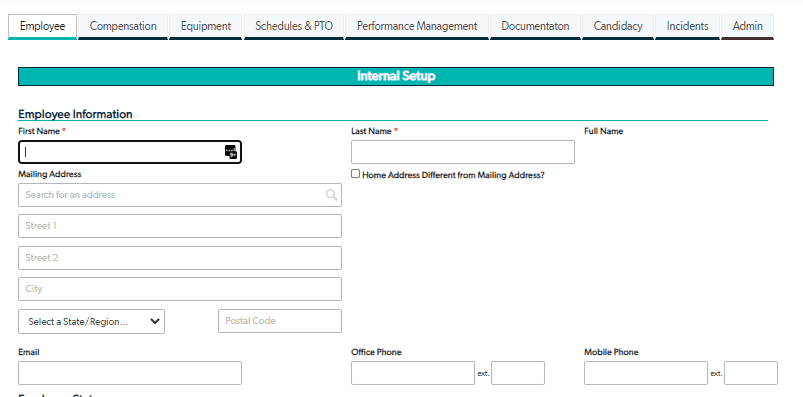This screenshot has height=397, width=803.
Task: Select the Incidents tab
Action: tap(687, 27)
